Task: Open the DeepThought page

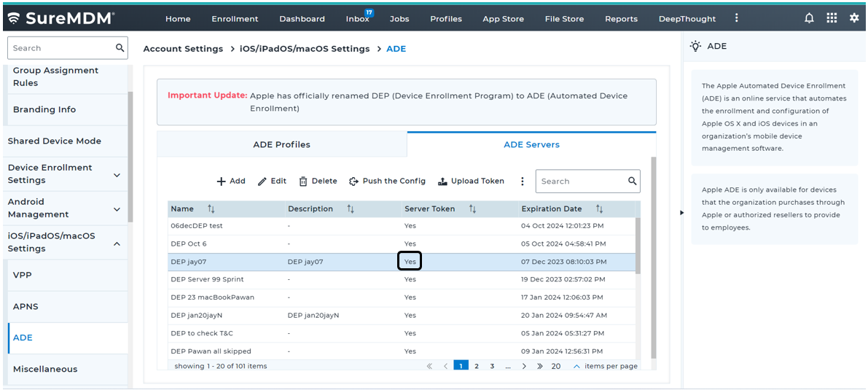Action: click(x=687, y=19)
